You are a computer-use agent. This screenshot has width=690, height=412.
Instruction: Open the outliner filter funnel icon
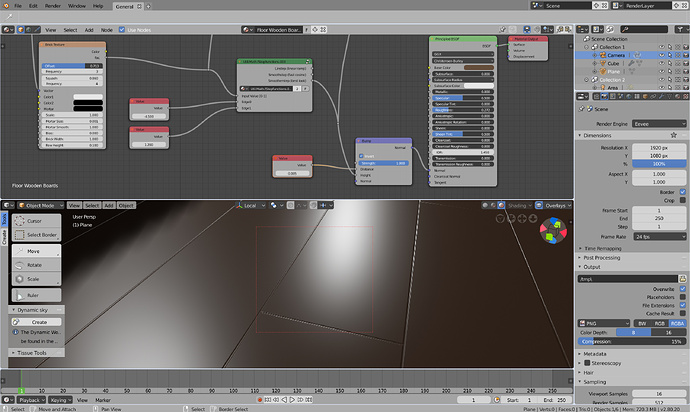click(x=680, y=29)
